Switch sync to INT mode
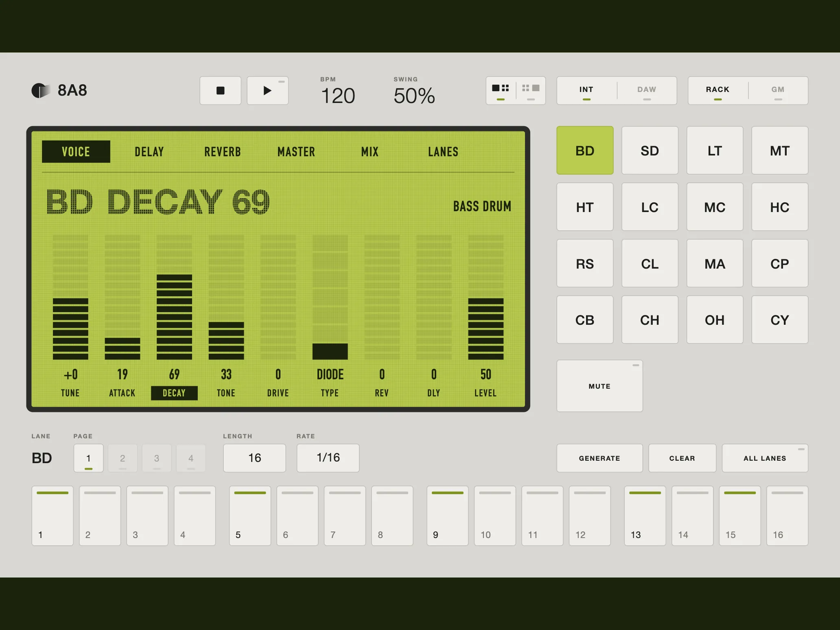This screenshot has height=630, width=840. coord(586,90)
